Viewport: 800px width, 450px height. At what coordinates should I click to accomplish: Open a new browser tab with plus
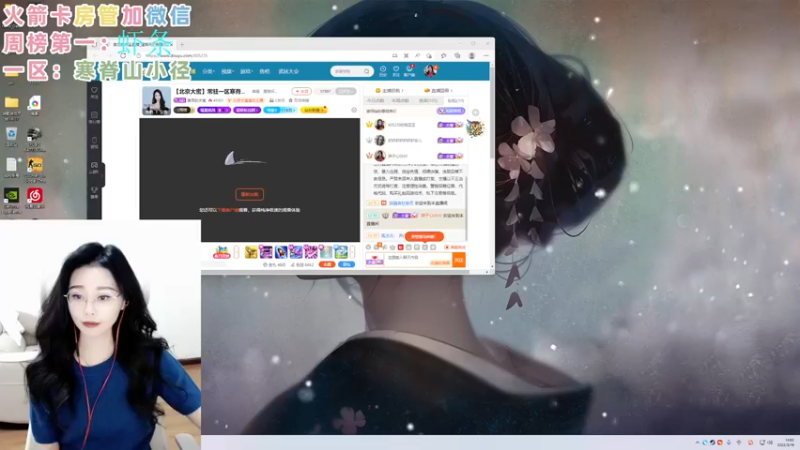pos(182,44)
